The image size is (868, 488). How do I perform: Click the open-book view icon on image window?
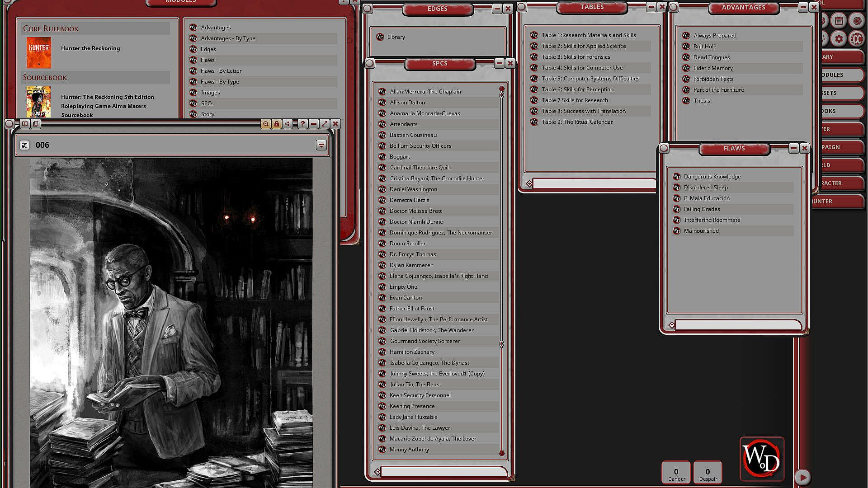point(25,124)
